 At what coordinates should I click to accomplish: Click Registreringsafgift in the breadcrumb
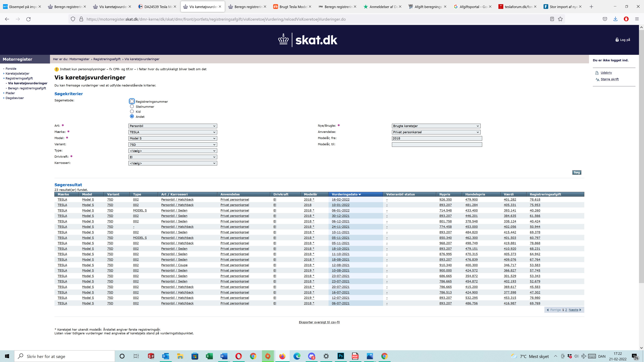coord(107,59)
